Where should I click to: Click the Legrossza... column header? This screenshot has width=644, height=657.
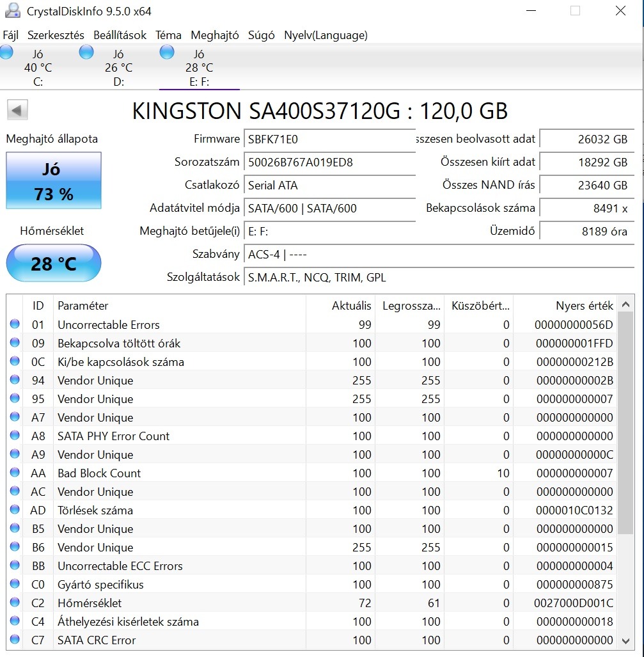point(409,305)
